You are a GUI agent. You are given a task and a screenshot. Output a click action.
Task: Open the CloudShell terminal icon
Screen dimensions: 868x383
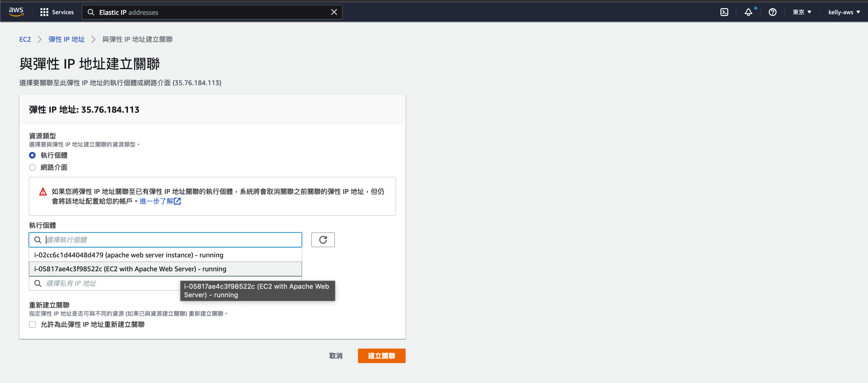[724, 12]
